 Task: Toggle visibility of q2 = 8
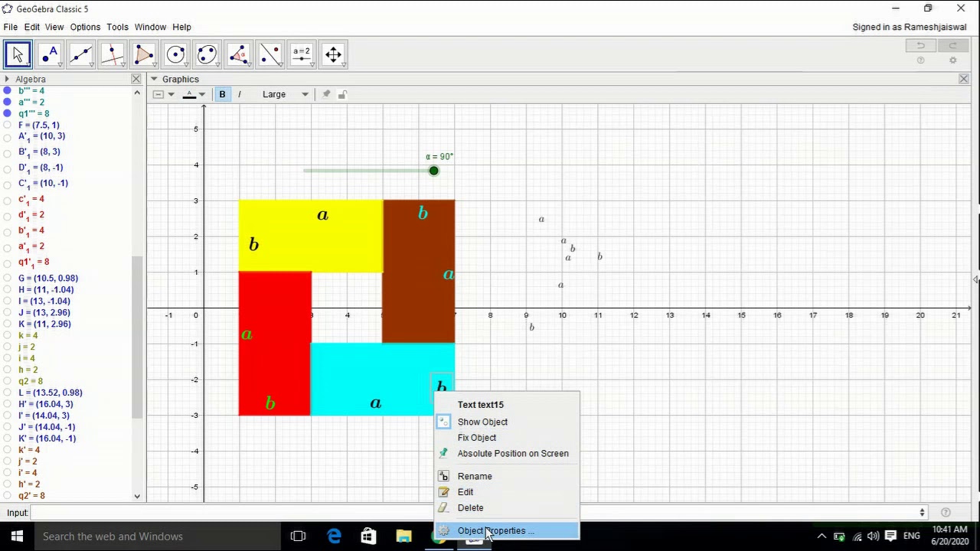[7, 381]
